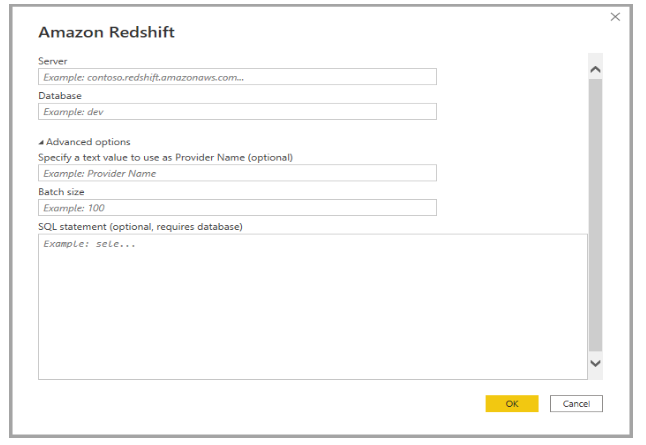Click into the Batch size field
The width and height of the screenshot is (646, 445).
pos(237,208)
